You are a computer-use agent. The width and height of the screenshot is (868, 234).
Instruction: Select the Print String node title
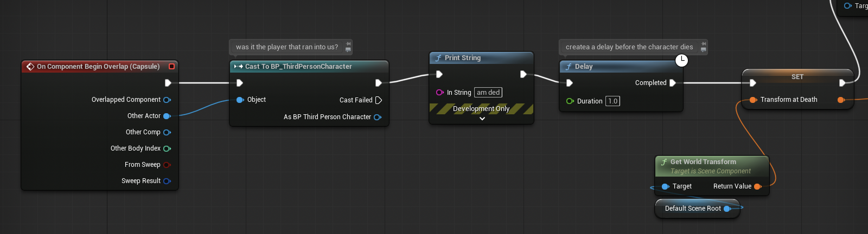(463, 58)
